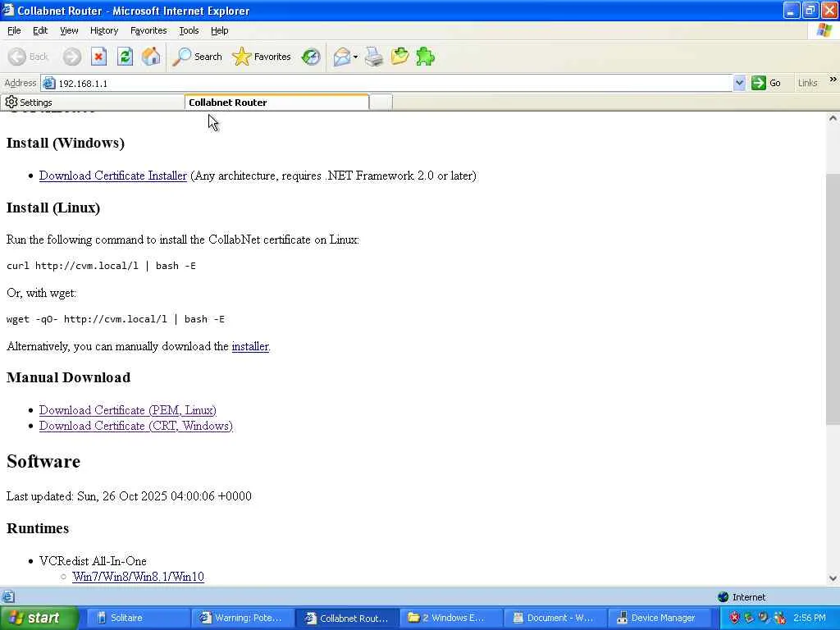Click the Back navigation button

(29, 57)
